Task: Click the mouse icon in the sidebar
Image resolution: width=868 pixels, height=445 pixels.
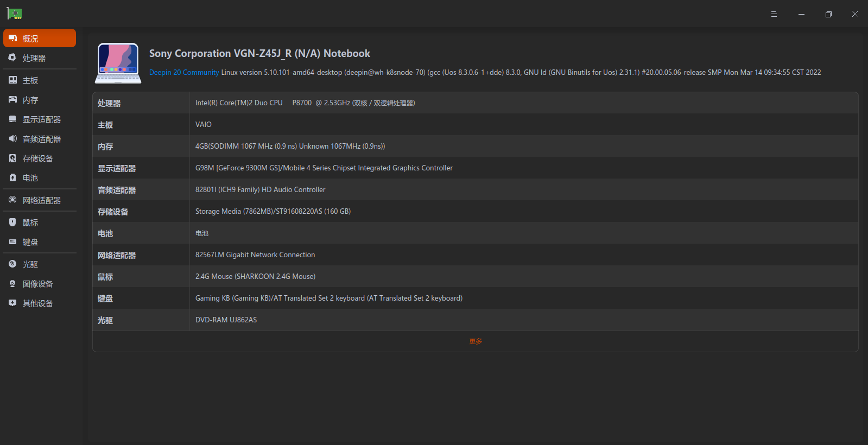Action: coord(12,223)
